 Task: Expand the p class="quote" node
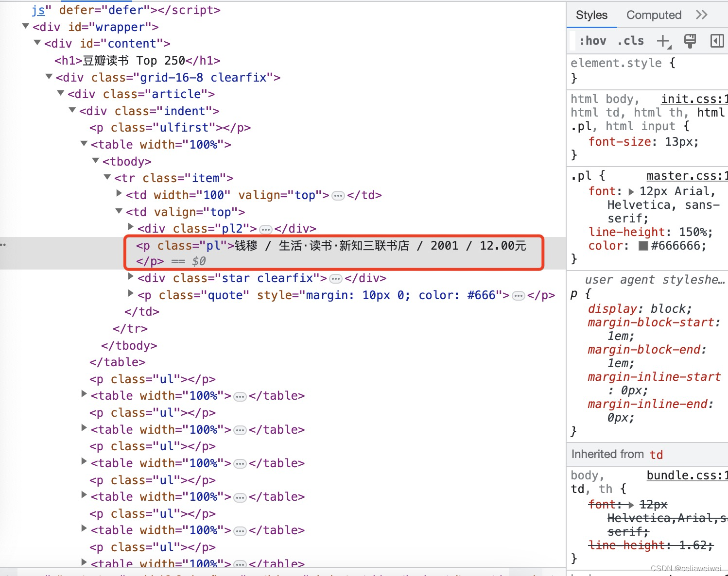point(131,293)
